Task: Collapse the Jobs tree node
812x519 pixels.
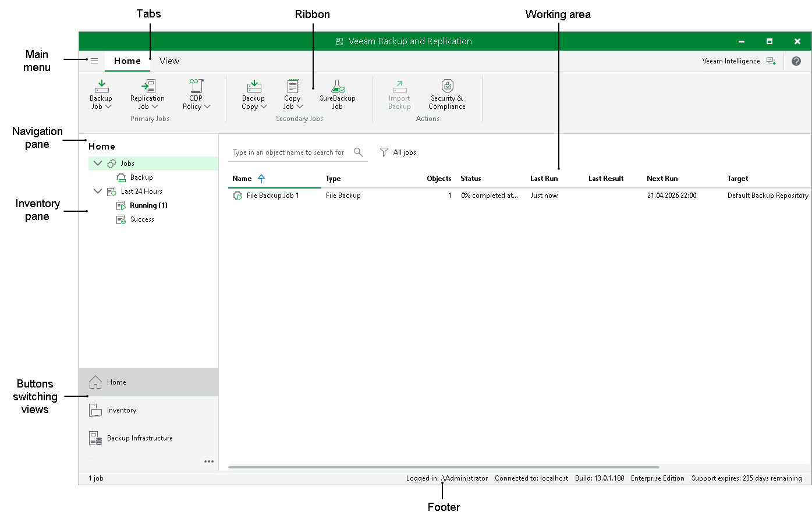Action: [98, 163]
